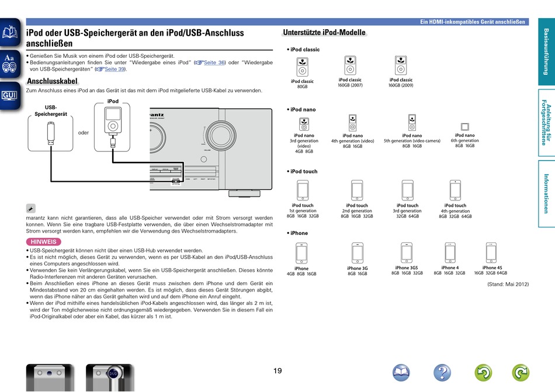Click the iPod nano 5th generation icon
555x392 pixels.
click(x=412, y=123)
